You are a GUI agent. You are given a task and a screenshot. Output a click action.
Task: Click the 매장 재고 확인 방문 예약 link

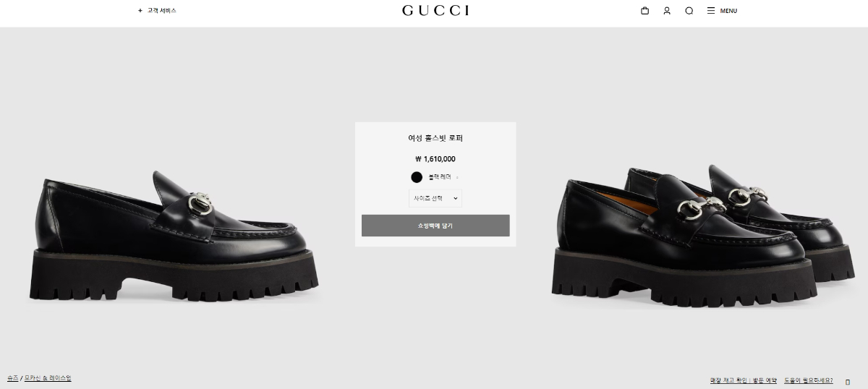click(x=743, y=380)
